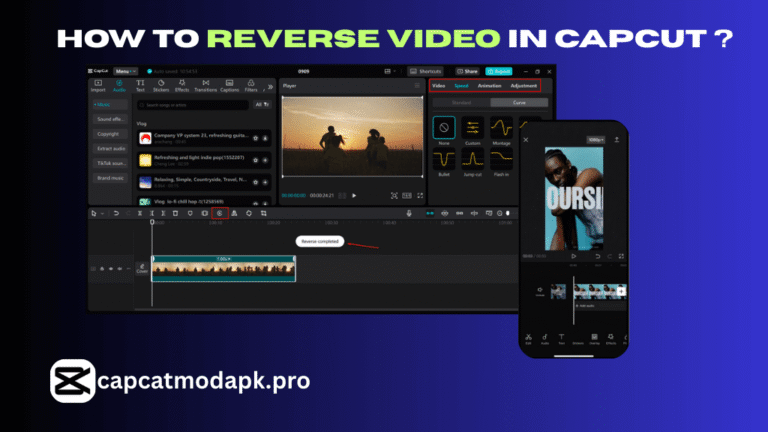Play the video in the Player
This screenshot has height=432, width=768.
pos(354,195)
